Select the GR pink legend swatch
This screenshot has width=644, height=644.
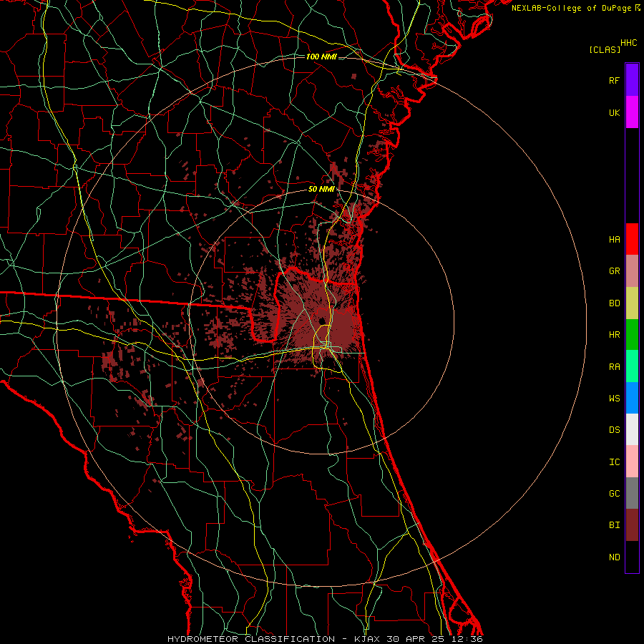click(632, 271)
